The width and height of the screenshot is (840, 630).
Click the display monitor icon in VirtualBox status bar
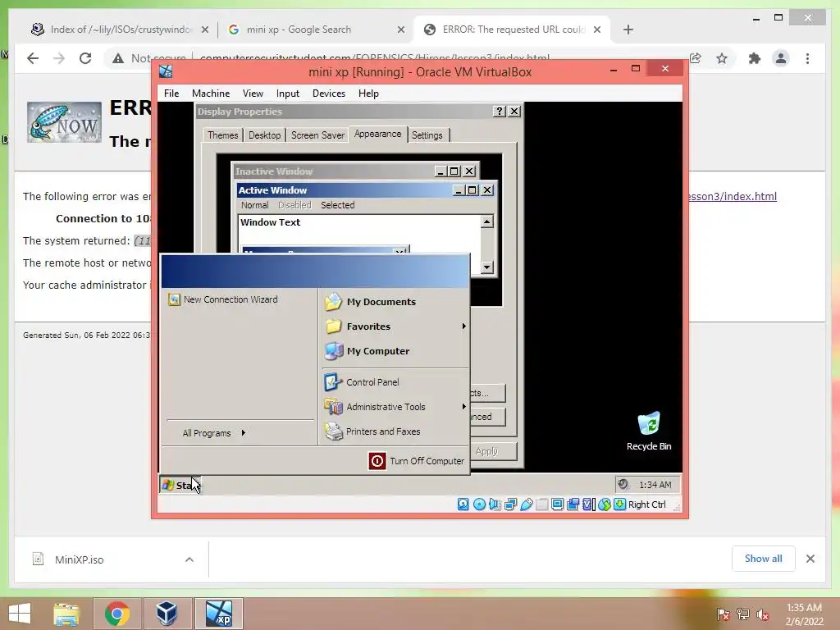[x=557, y=504]
